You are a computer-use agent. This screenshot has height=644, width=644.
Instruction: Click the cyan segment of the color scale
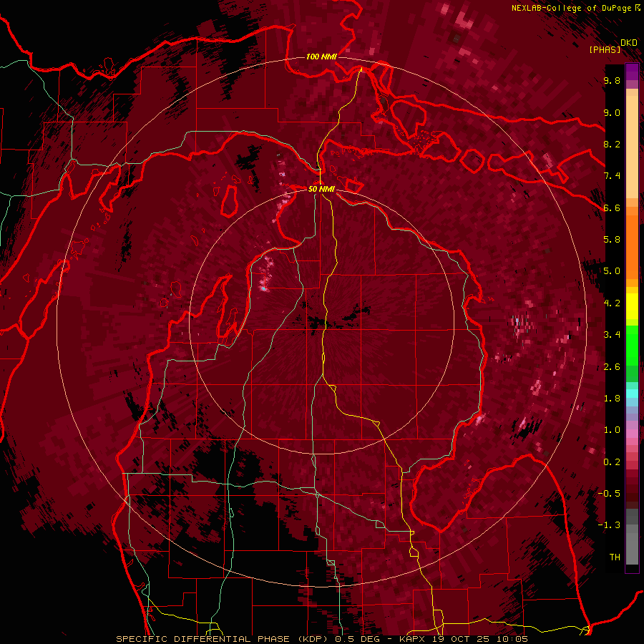click(632, 393)
